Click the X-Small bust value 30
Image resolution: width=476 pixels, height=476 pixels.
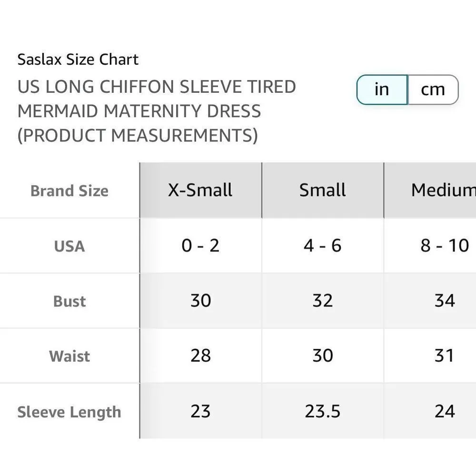(x=200, y=301)
